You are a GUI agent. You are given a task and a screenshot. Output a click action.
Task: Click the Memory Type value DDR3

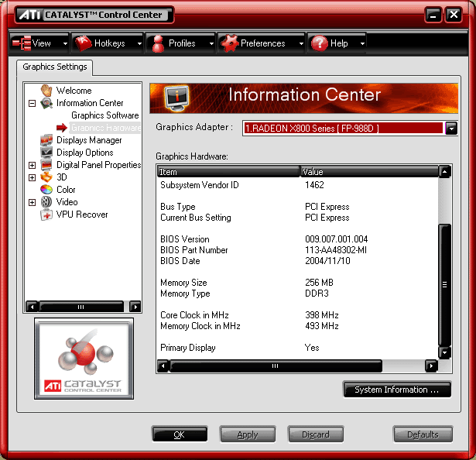(317, 294)
